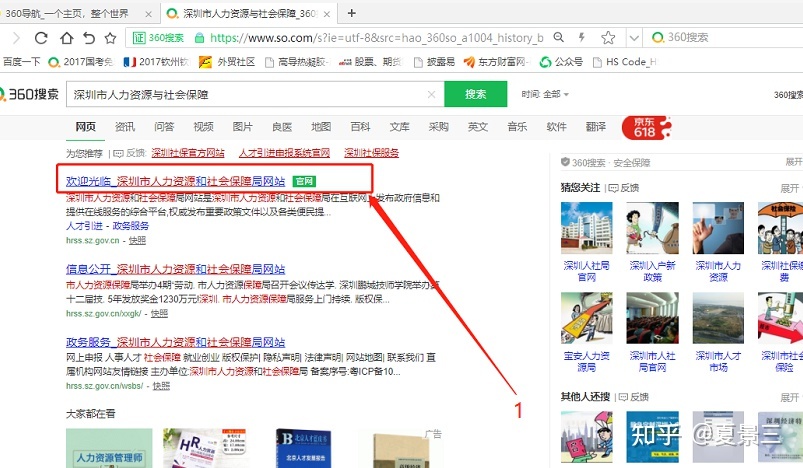The image size is (803, 468).
Task: Open suggested search 深圳社保官方网站
Action: 187,153
